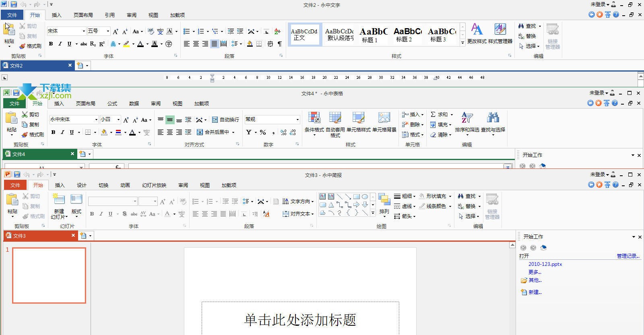Viewport: 644px width, 335px height.
Task: Open 线条颜色 in the presentation window
Action: point(435,206)
